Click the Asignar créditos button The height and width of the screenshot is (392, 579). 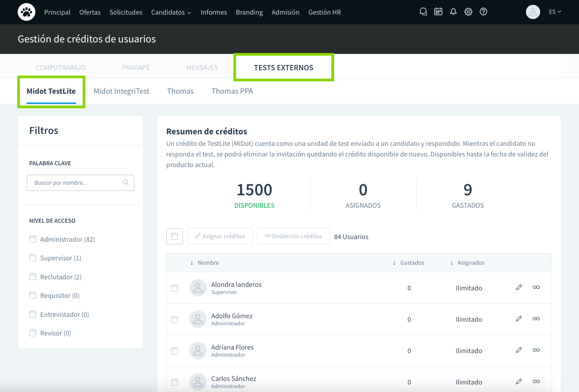(x=220, y=236)
